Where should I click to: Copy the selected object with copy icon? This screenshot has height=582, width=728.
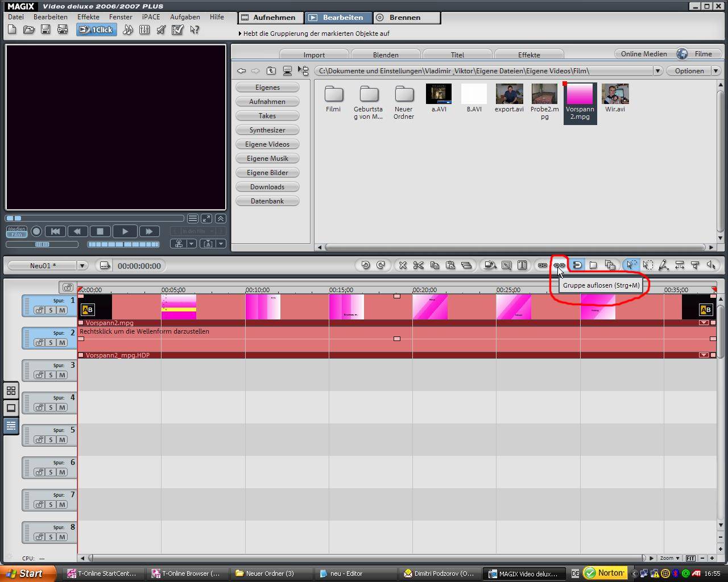coord(435,265)
